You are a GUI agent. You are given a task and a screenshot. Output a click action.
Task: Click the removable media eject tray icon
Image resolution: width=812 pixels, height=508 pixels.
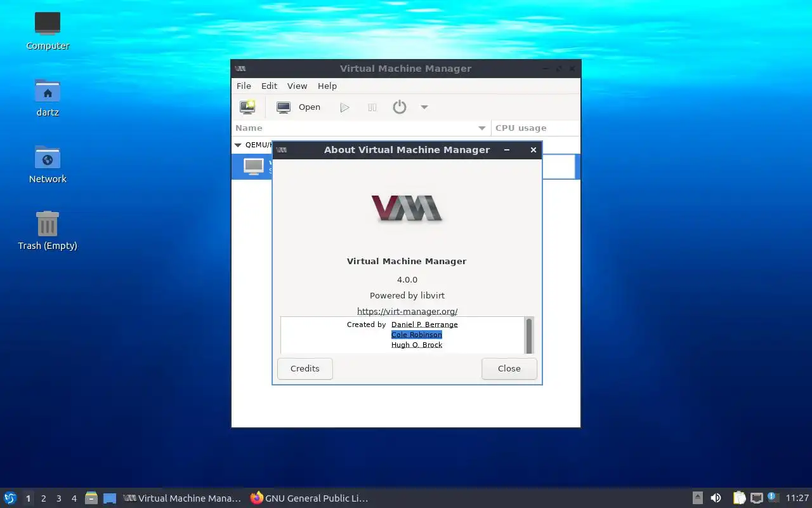click(698, 498)
